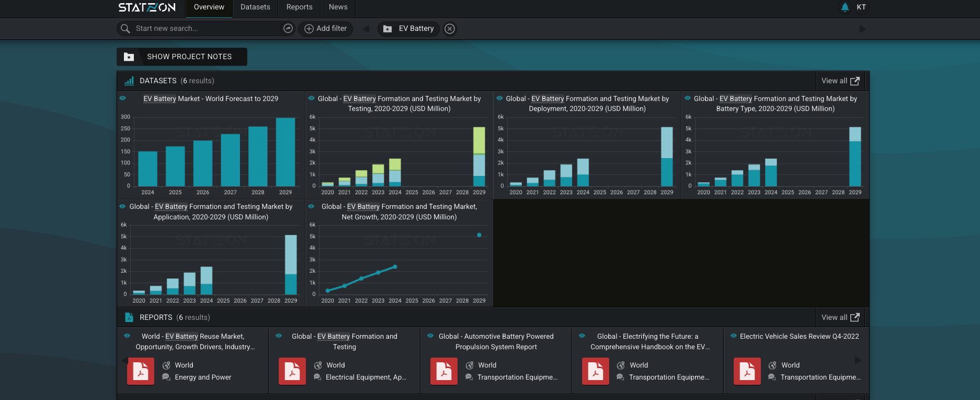
Task: Click the notification bell icon
Action: pos(845,7)
